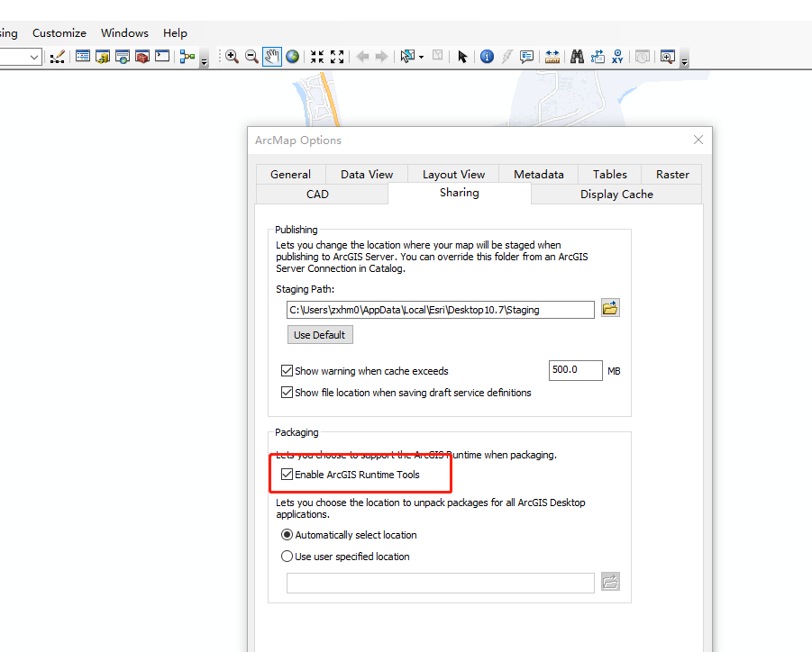Click the Full Extent globe icon
Screen dimensions: 812x652
point(292,56)
